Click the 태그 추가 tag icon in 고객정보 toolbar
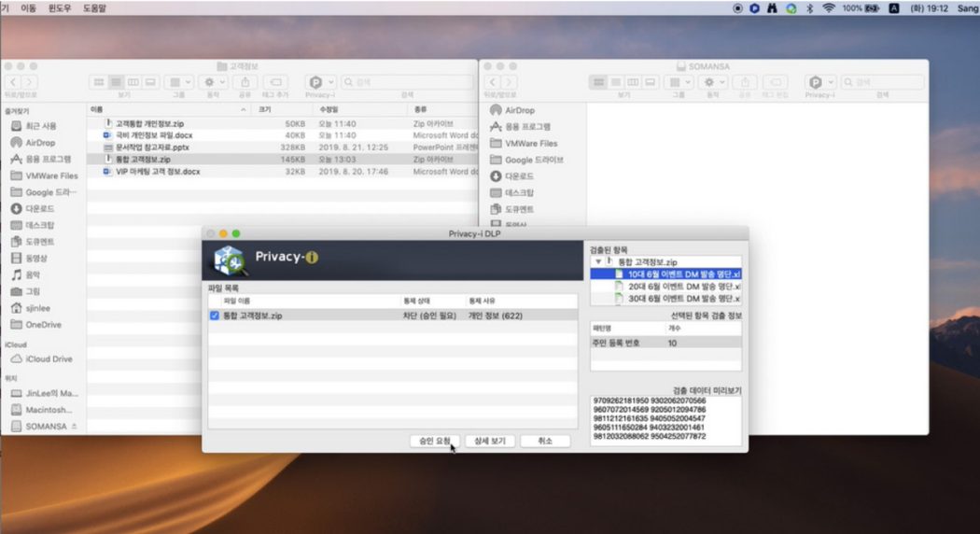980x534 pixels. [275, 82]
